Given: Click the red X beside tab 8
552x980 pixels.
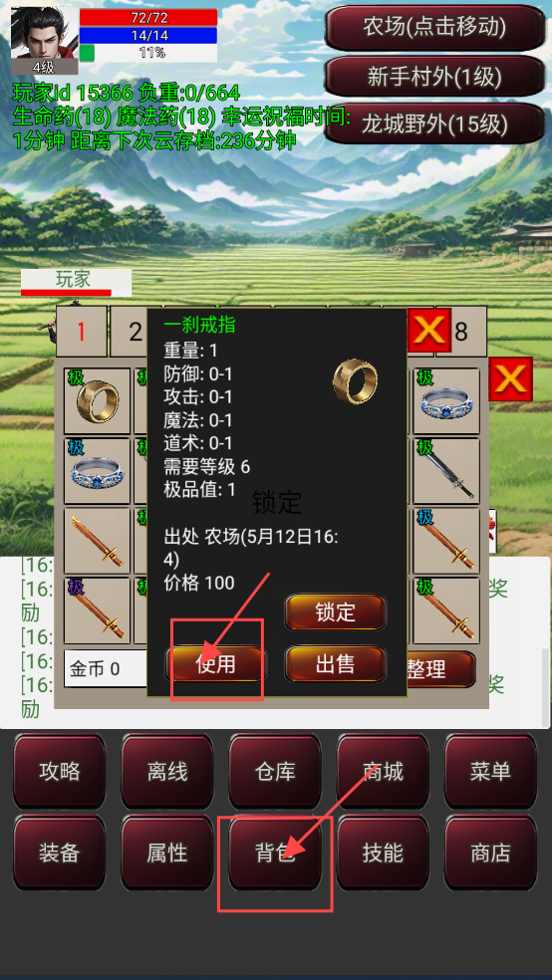Looking at the screenshot, I should (x=428, y=330).
